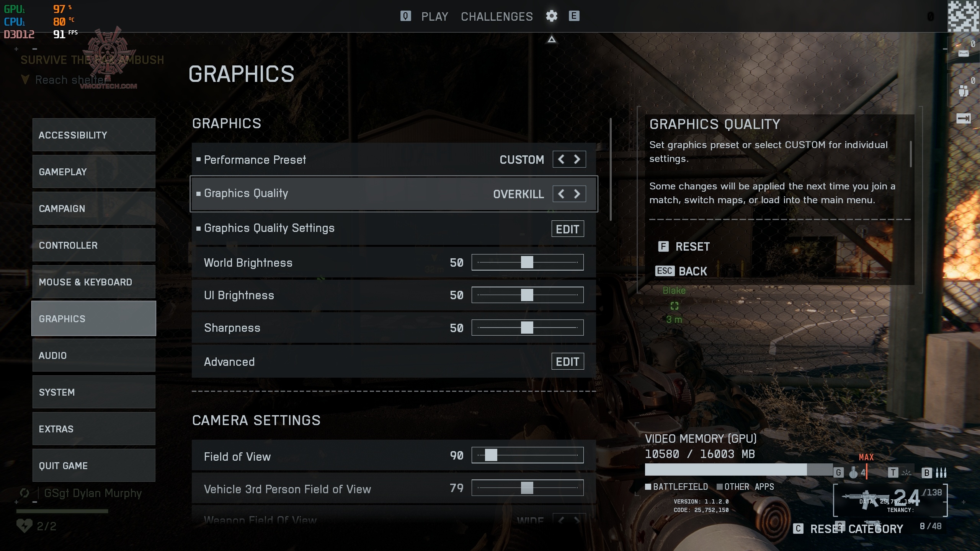The image size is (980, 551).
Task: Click EDIT next to Advanced
Action: tap(568, 361)
